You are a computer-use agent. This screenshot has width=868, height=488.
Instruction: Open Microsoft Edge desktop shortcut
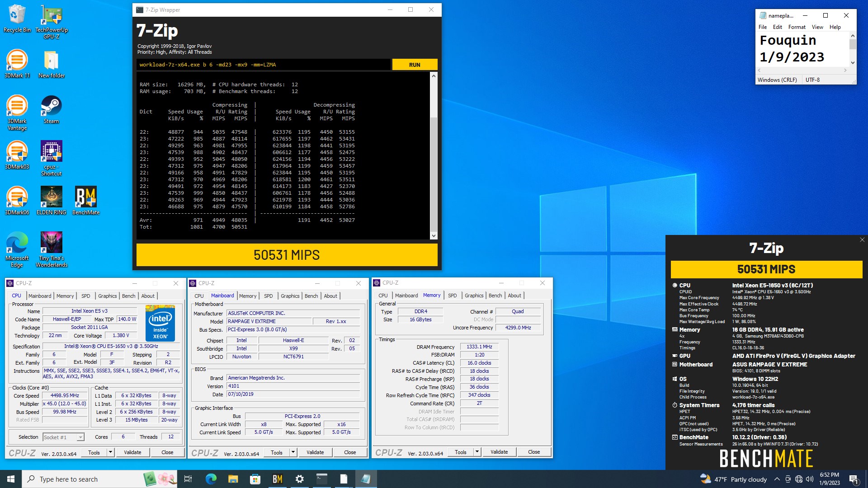[x=17, y=249]
